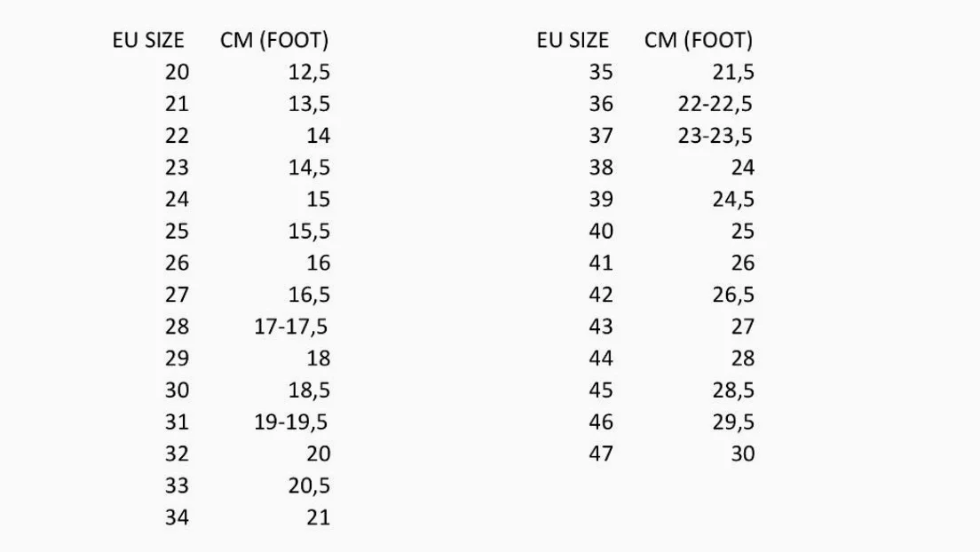Viewport: 980px width, 552px height.
Task: Click the right EU SIZE column header
Action: pos(573,40)
